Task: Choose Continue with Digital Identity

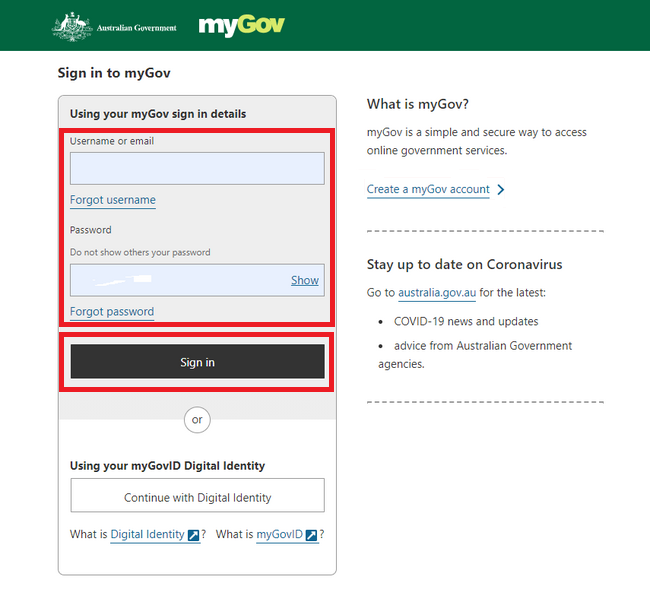Action: pos(197,497)
